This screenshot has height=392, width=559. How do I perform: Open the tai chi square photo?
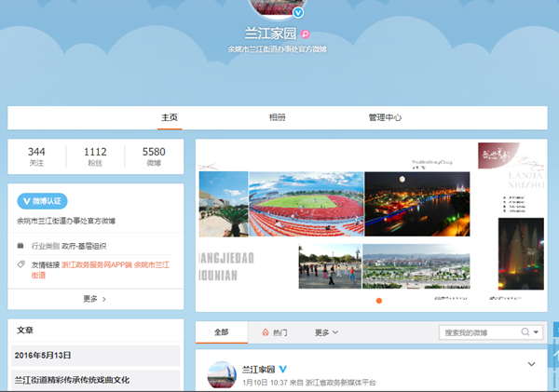330,266
